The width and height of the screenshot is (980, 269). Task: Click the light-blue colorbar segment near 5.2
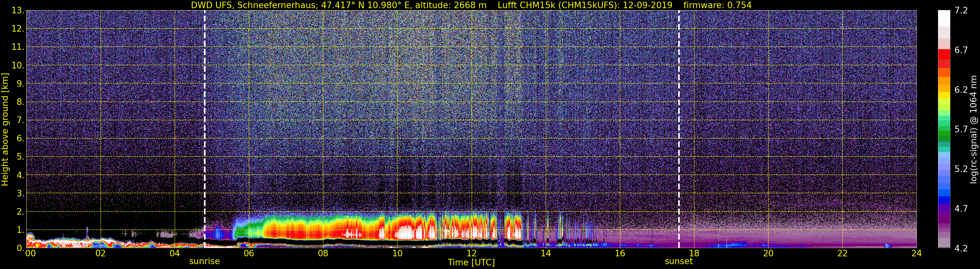944,166
